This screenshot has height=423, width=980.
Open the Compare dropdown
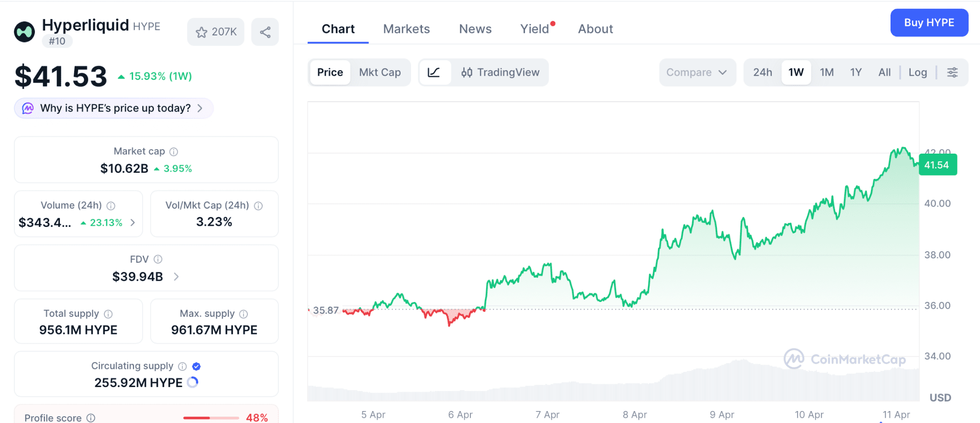pyautogui.click(x=697, y=72)
